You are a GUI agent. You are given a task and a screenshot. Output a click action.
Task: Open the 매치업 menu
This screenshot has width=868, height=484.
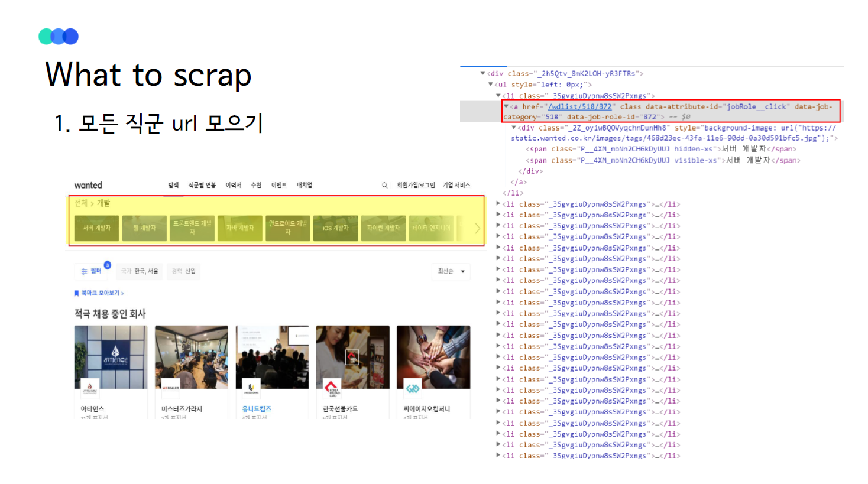click(x=305, y=185)
